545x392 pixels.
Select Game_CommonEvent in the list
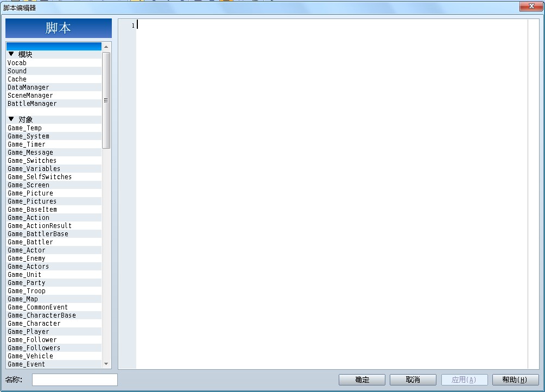click(54, 307)
